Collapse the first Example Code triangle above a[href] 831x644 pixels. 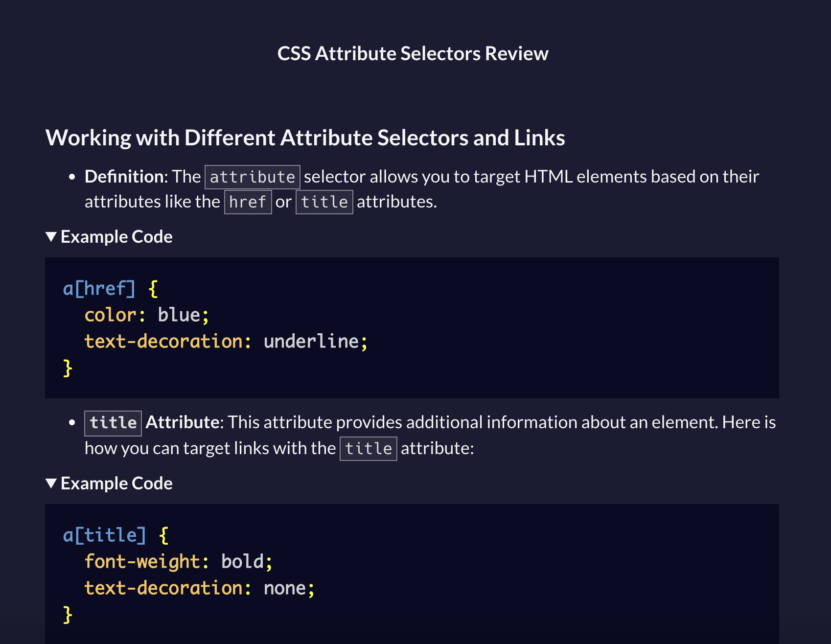pyautogui.click(x=51, y=237)
